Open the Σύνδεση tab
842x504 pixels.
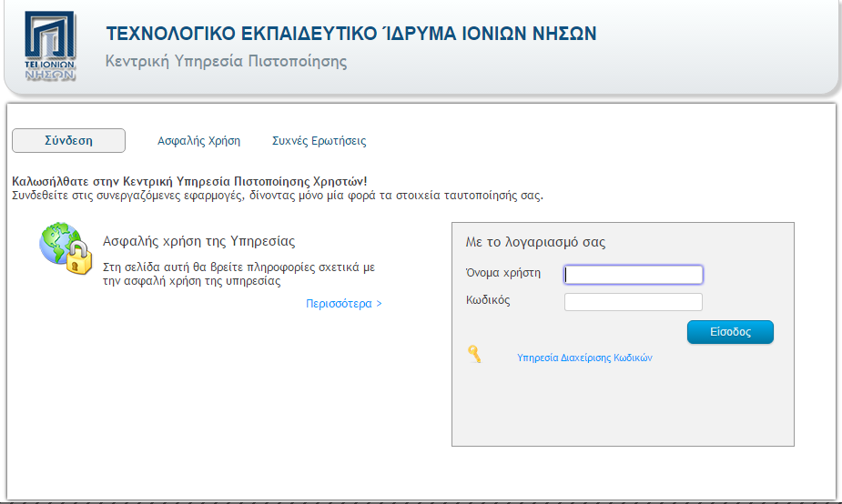[69, 141]
